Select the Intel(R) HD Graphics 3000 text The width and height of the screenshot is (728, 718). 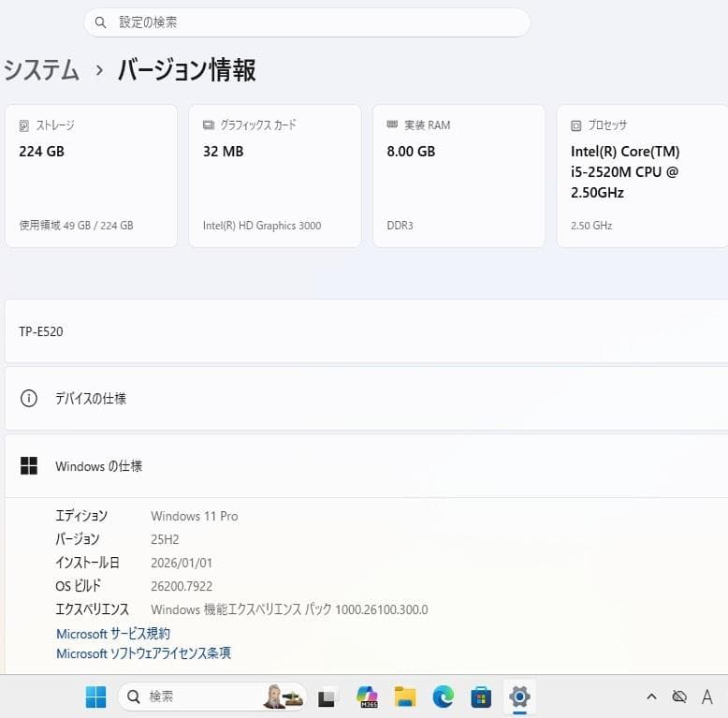(x=262, y=226)
